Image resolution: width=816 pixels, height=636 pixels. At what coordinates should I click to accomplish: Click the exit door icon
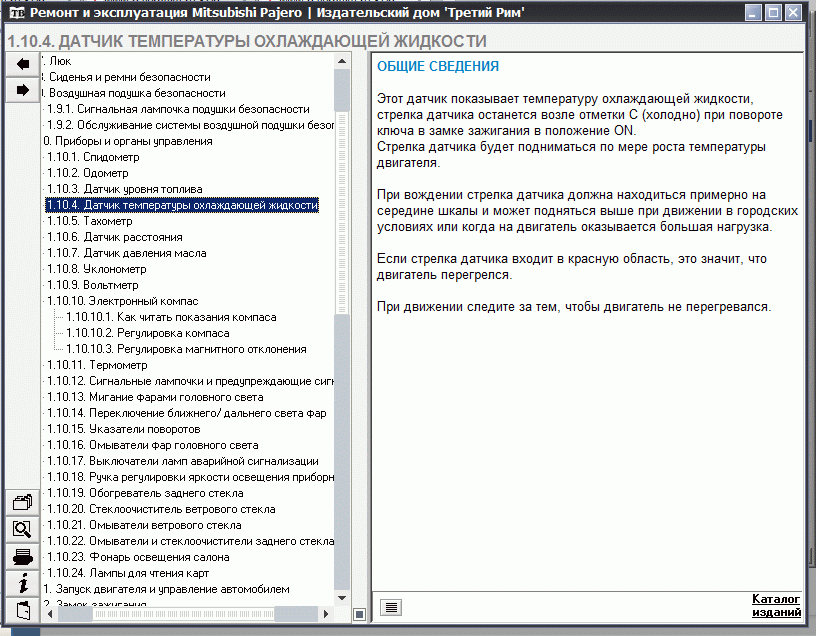(x=22, y=609)
